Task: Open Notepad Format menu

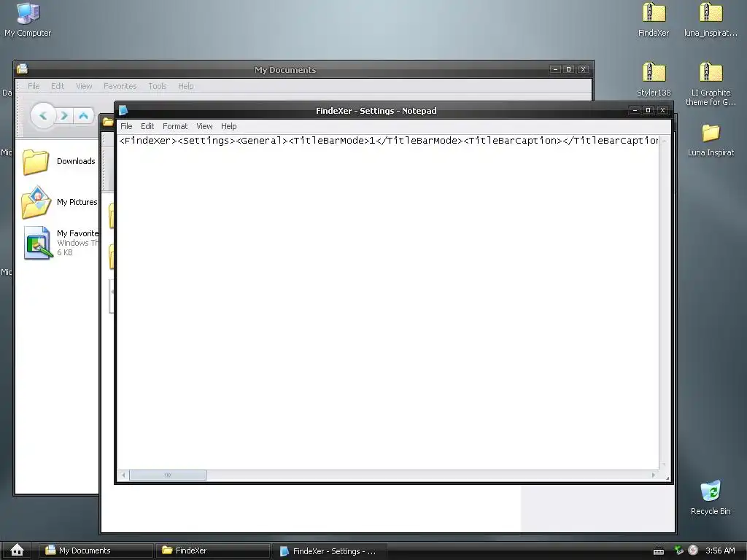Action: point(175,126)
